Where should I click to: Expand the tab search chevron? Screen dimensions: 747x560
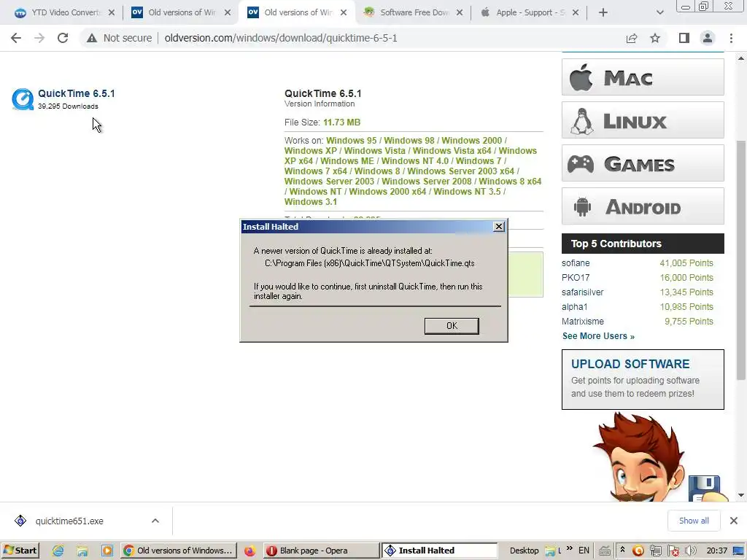(659, 12)
